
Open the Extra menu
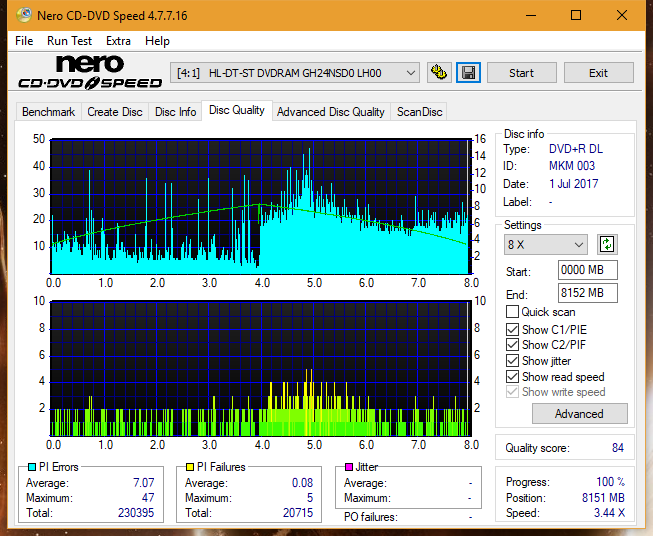(118, 41)
